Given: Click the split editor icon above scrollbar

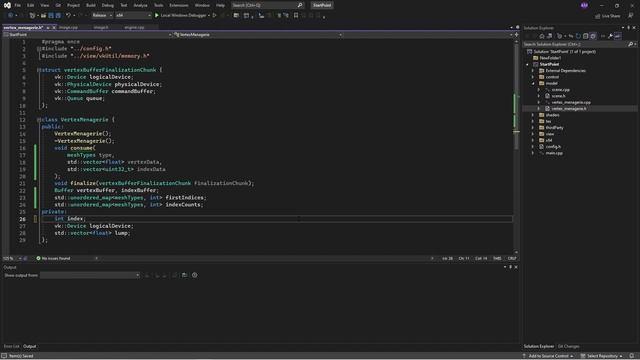Looking at the screenshot, I should [516, 35].
